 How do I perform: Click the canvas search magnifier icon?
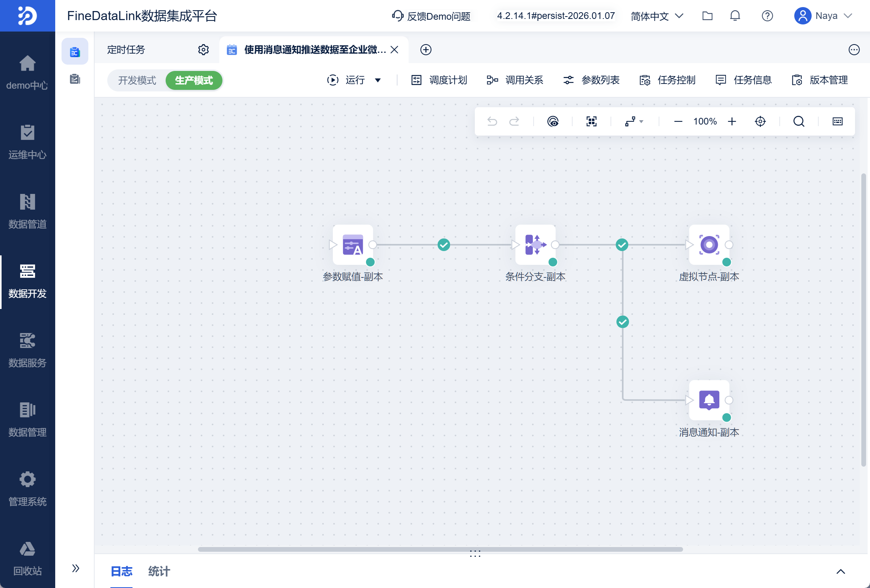[x=799, y=121]
